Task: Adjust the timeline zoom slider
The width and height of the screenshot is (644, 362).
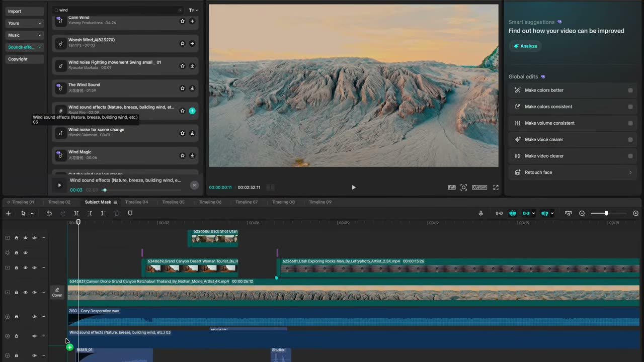Action: 606,213
